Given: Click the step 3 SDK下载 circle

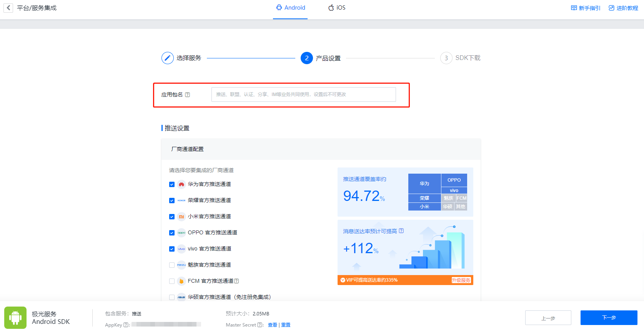Looking at the screenshot, I should pyautogui.click(x=446, y=58).
